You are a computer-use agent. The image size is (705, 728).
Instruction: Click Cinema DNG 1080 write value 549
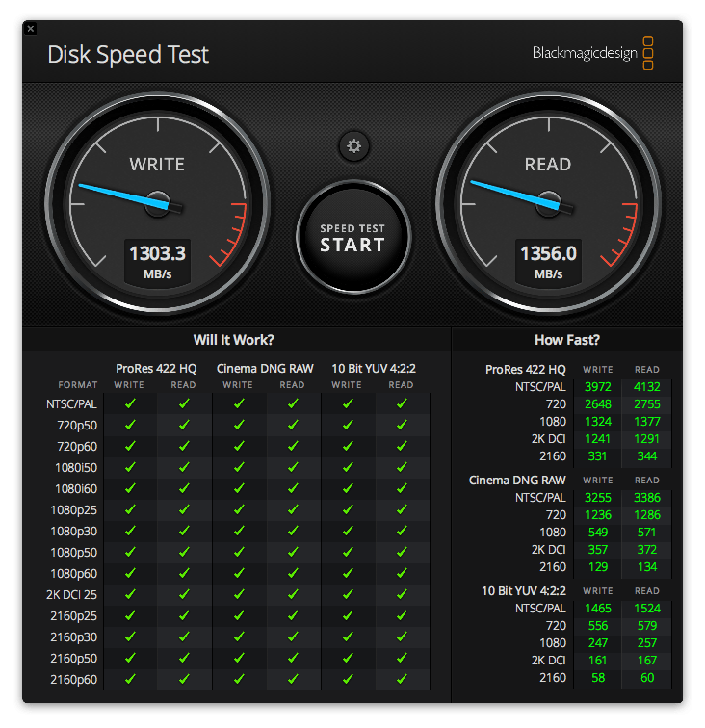point(598,533)
